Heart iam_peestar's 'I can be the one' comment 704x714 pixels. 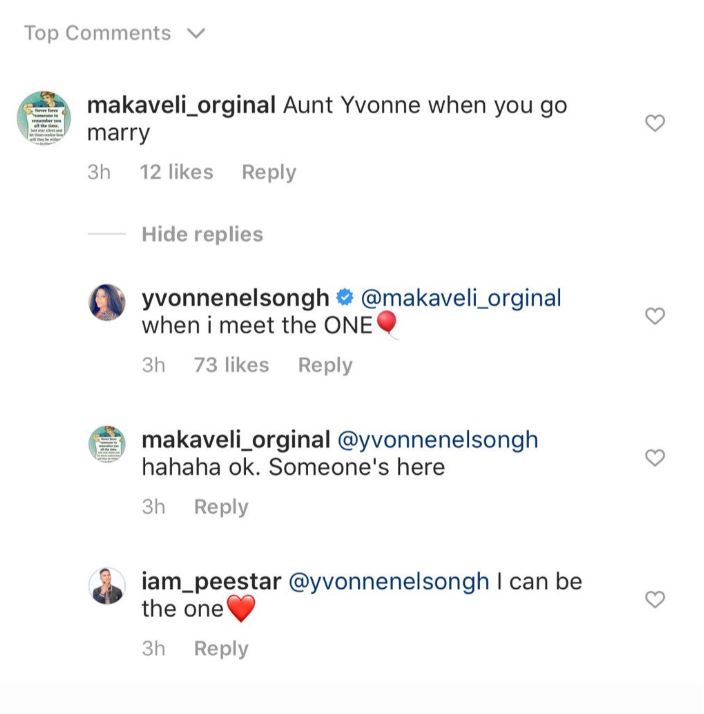pos(654,600)
